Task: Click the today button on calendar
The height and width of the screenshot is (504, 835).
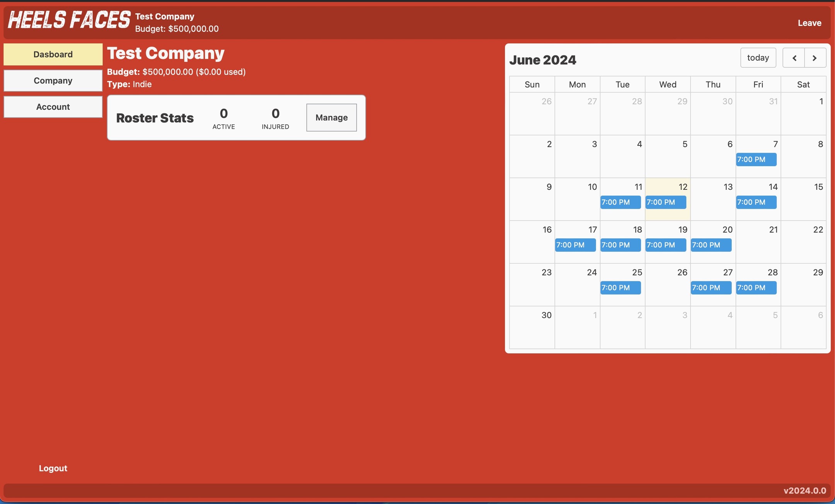Action: click(758, 57)
